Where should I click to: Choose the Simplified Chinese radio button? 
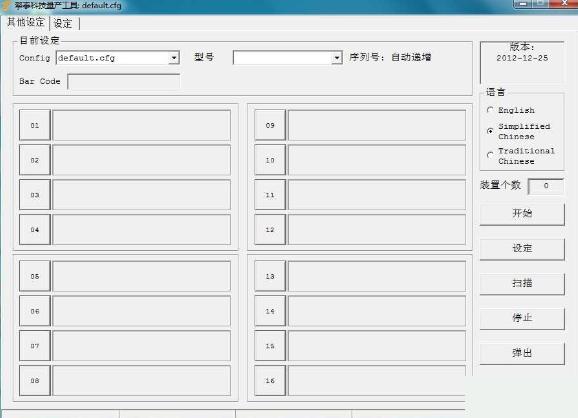[490, 131]
